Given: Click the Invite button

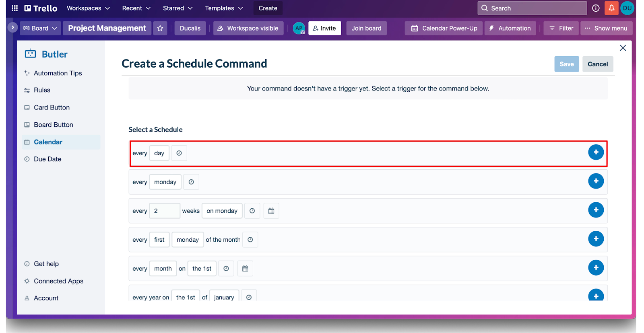Looking at the screenshot, I should point(324,28).
